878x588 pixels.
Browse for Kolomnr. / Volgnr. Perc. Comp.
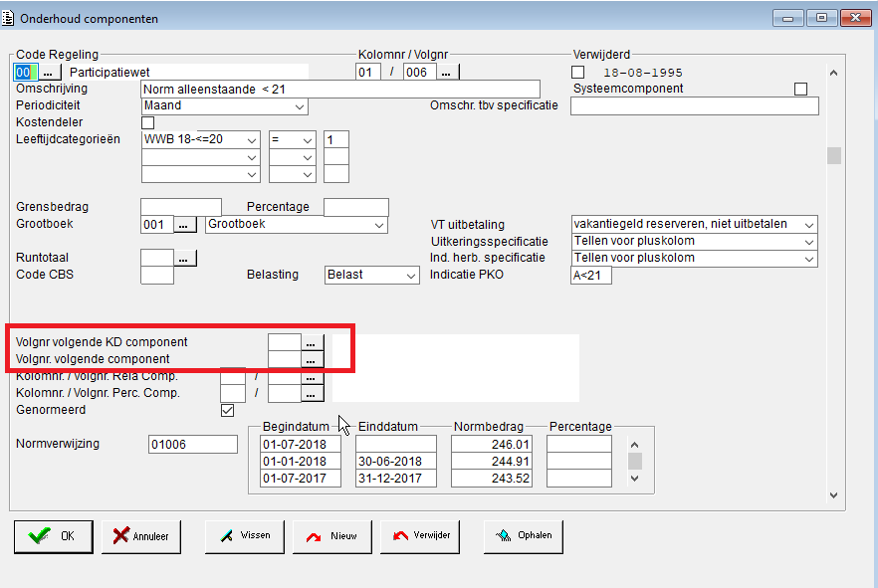312,393
